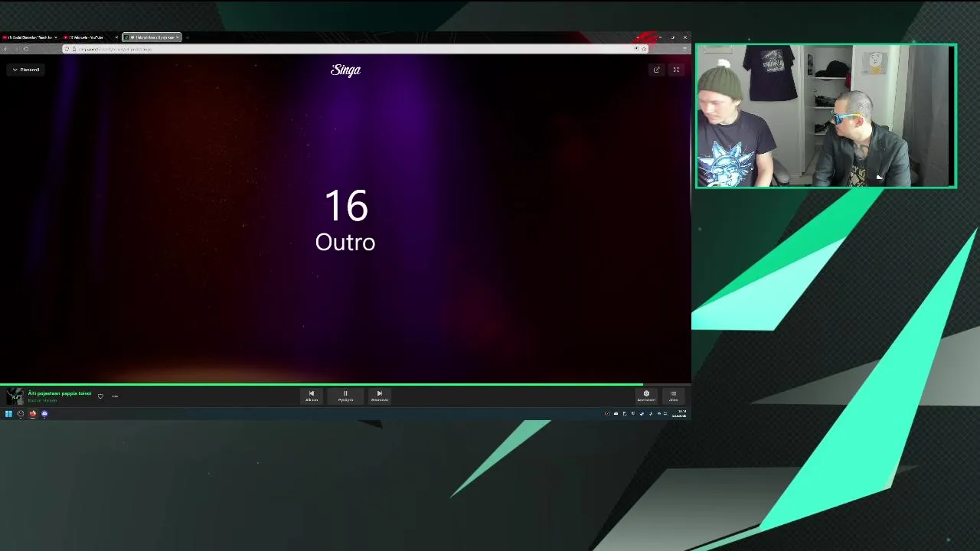This screenshot has width=980, height=551.
Task: Click the song album thumbnail
Action: [15, 396]
